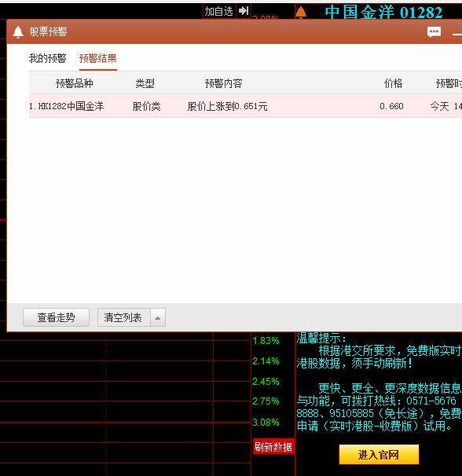Click the 中国金洋 01282 stock title

coord(383,13)
